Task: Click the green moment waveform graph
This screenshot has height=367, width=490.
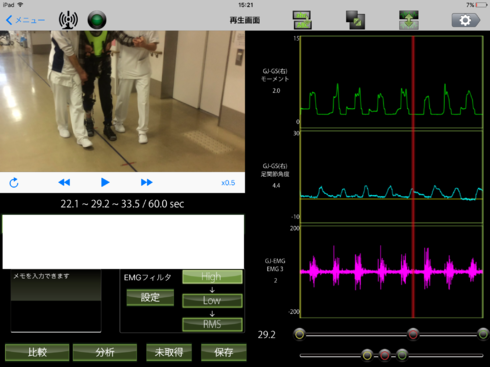Action: point(391,82)
